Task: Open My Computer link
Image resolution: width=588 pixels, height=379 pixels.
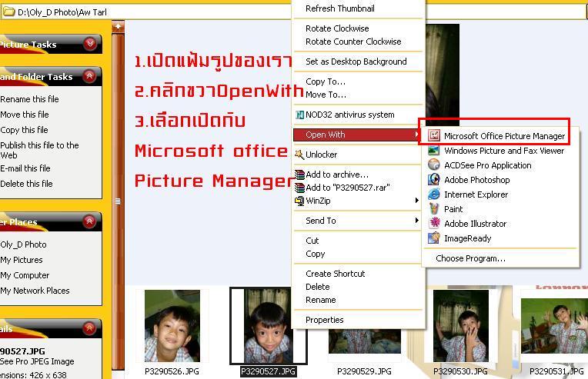Action: [25, 275]
